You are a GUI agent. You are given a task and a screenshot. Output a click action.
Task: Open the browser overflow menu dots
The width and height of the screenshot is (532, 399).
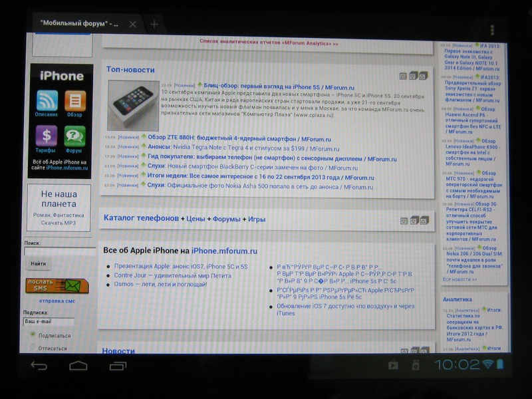click(x=492, y=30)
